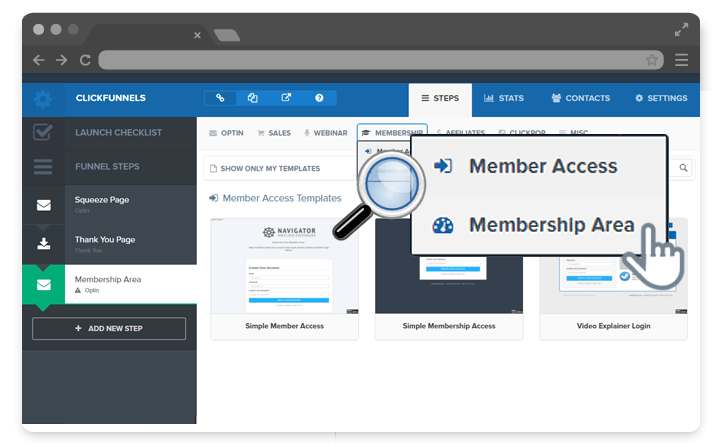Click the Member Access sign-in arrow icon
723x447 pixels.
[443, 166]
